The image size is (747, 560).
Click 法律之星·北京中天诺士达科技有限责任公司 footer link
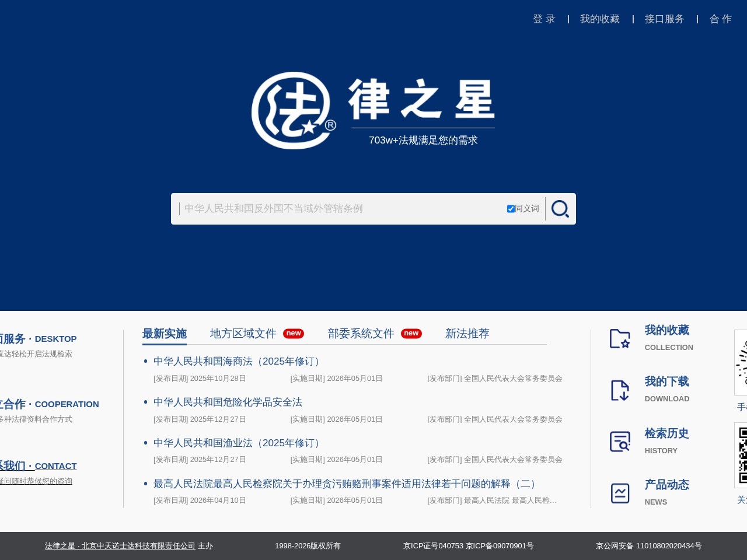click(x=120, y=546)
